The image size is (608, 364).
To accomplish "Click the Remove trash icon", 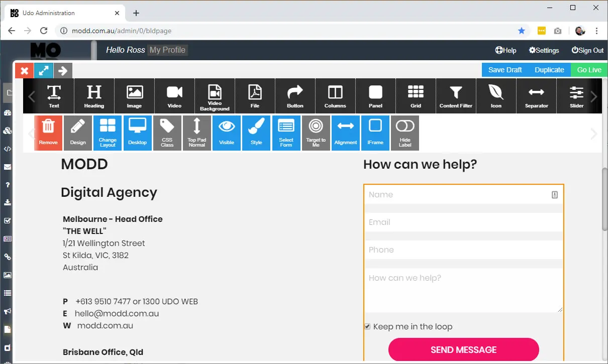I will (48, 133).
